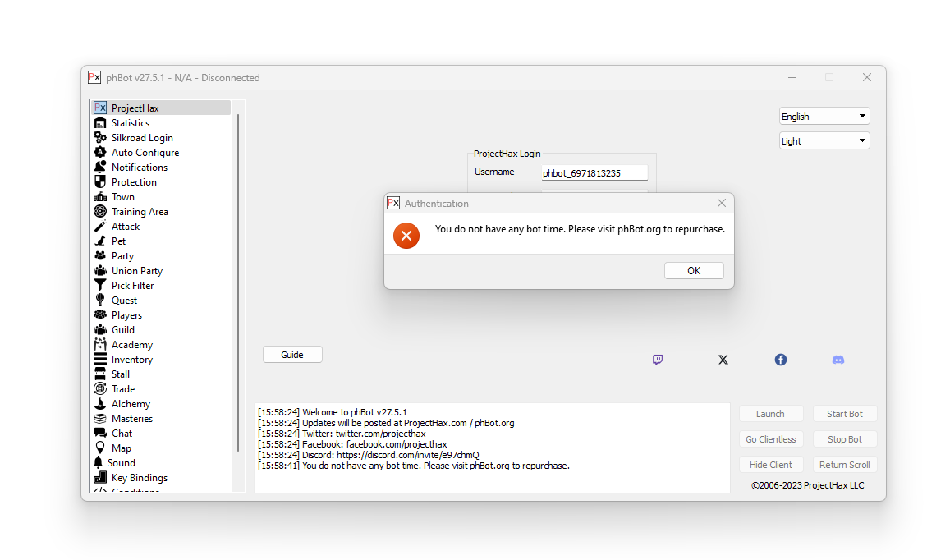Select Auto Configure in sidebar
The height and width of the screenshot is (560, 950).
click(x=145, y=153)
